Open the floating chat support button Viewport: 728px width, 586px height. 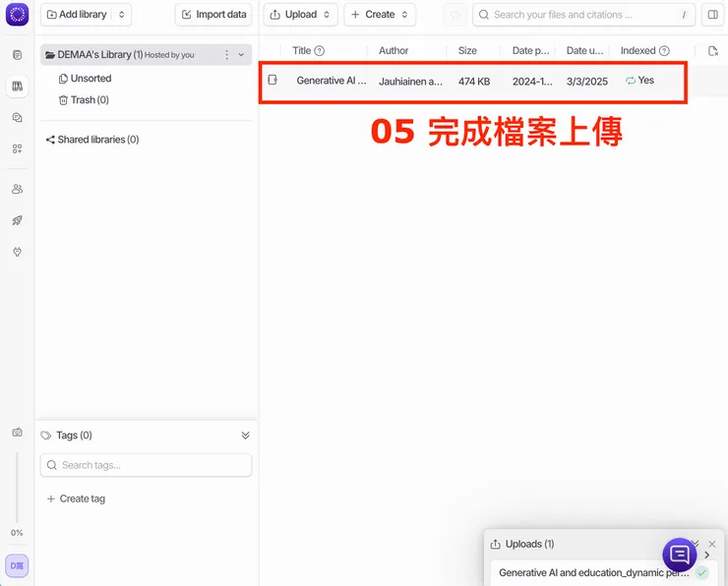tap(679, 554)
